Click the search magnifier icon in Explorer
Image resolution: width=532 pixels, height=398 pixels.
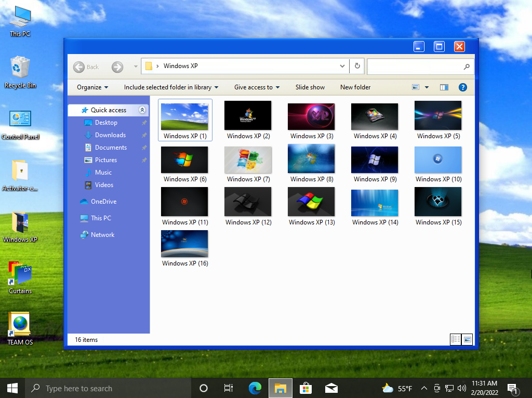pyautogui.click(x=467, y=67)
